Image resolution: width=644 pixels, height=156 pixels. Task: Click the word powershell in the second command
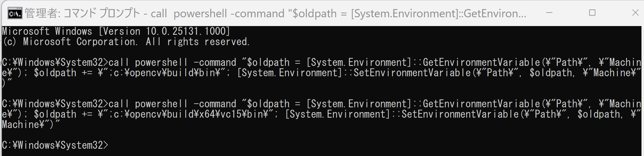tap(161, 104)
